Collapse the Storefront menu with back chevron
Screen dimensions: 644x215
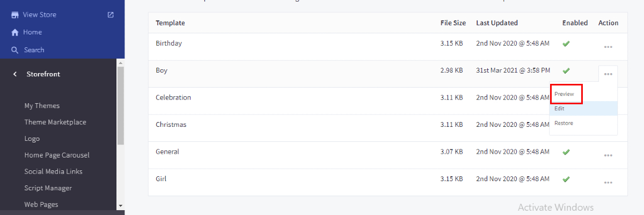tap(15, 74)
